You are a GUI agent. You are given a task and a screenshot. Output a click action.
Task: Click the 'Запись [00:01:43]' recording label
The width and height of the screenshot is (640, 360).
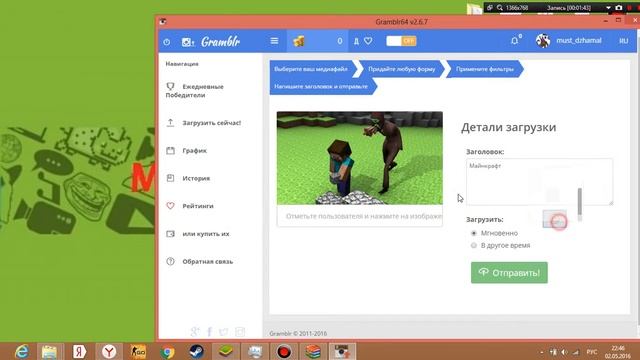click(569, 8)
